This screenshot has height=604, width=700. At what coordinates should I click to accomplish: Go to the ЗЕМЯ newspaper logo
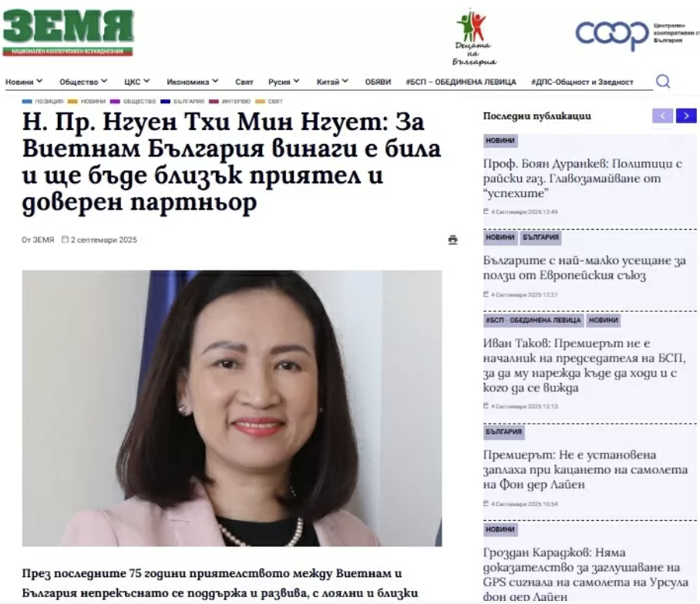click(69, 32)
